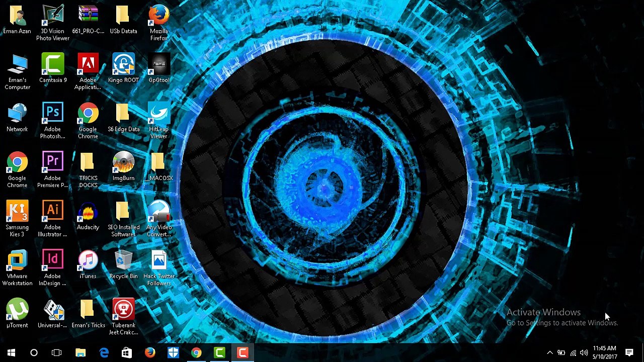Image resolution: width=644 pixels, height=362 pixels.
Task: Open the USb Datata folder
Action: pos(123,20)
